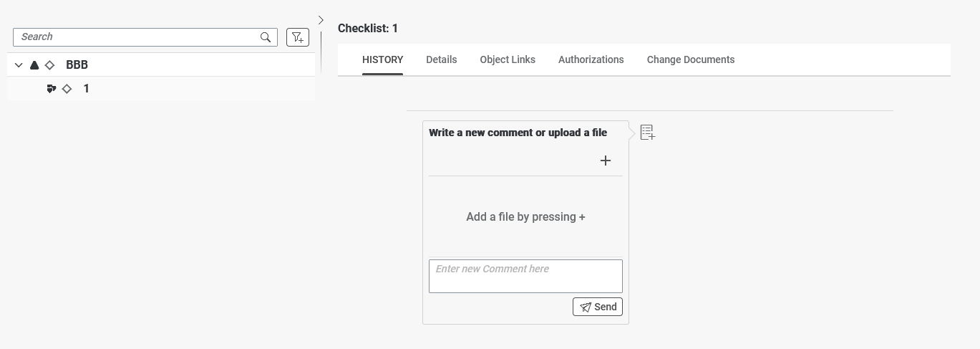The image size is (980, 349).
Task: Focus the Search input field
Action: pos(136,37)
